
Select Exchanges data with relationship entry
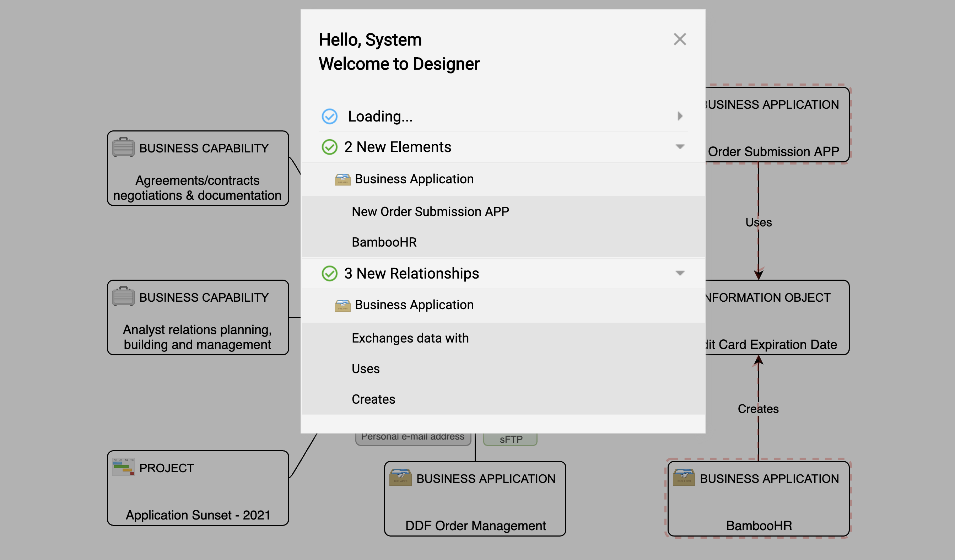point(410,338)
